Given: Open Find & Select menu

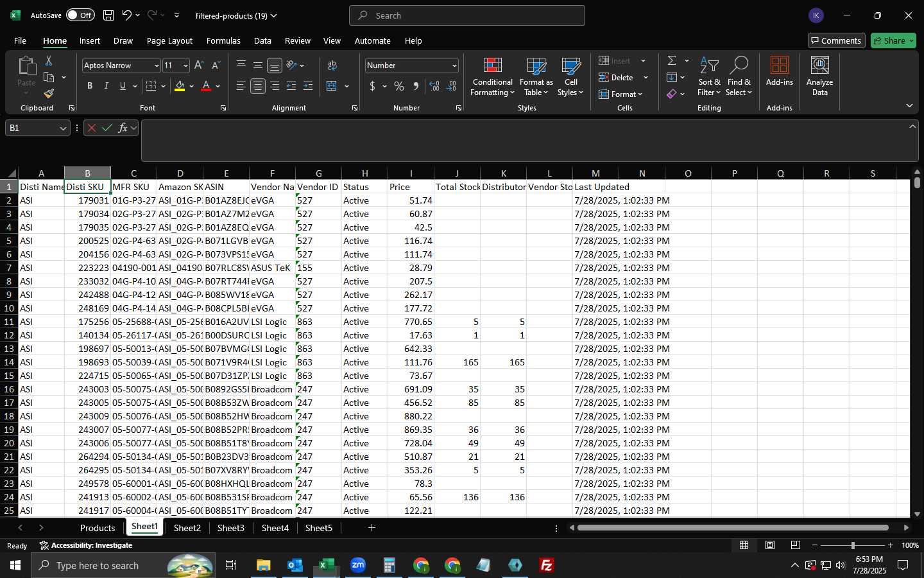Looking at the screenshot, I should pos(739,77).
